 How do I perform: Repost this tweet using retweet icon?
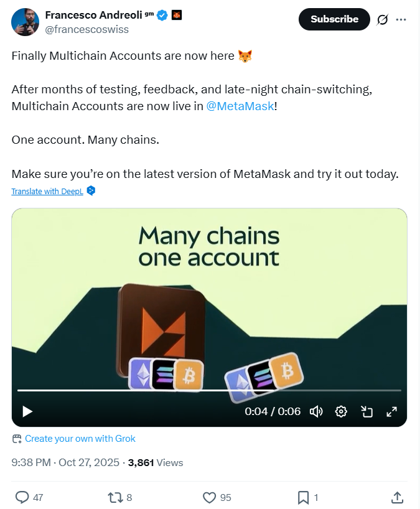(115, 497)
